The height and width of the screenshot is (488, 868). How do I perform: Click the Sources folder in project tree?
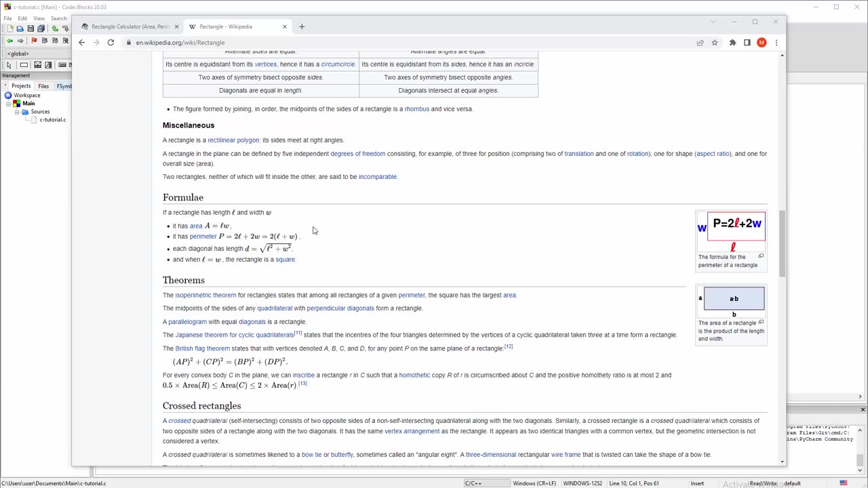(x=40, y=112)
